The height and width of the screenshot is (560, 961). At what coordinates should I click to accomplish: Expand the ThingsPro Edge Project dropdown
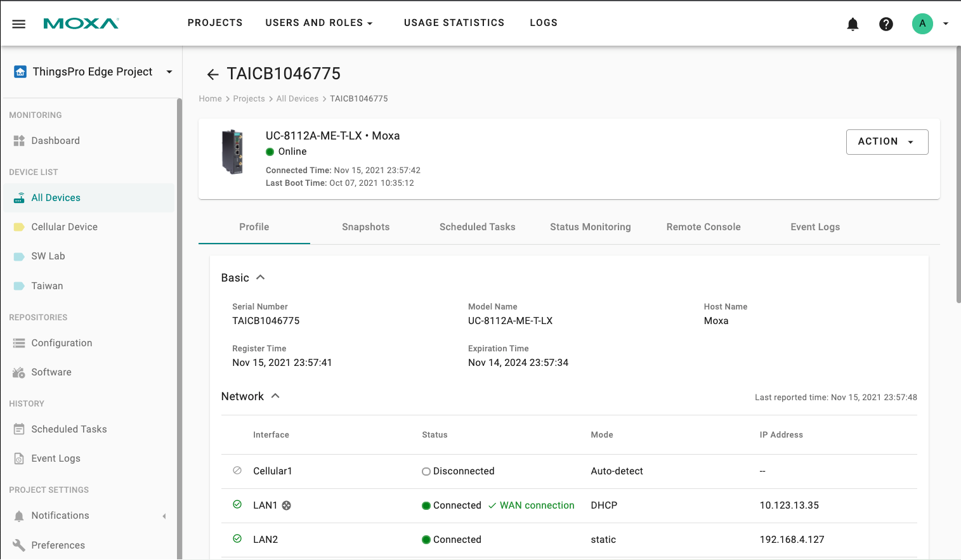[169, 72]
